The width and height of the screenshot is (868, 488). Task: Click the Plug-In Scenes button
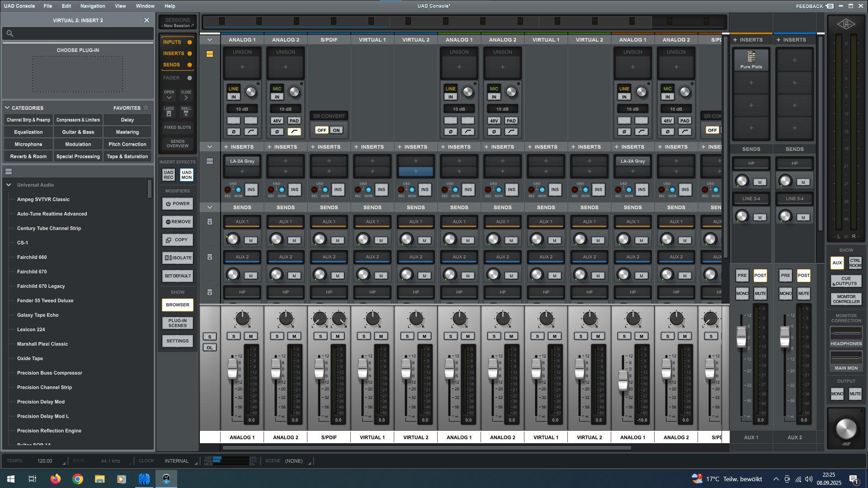[x=177, y=323]
